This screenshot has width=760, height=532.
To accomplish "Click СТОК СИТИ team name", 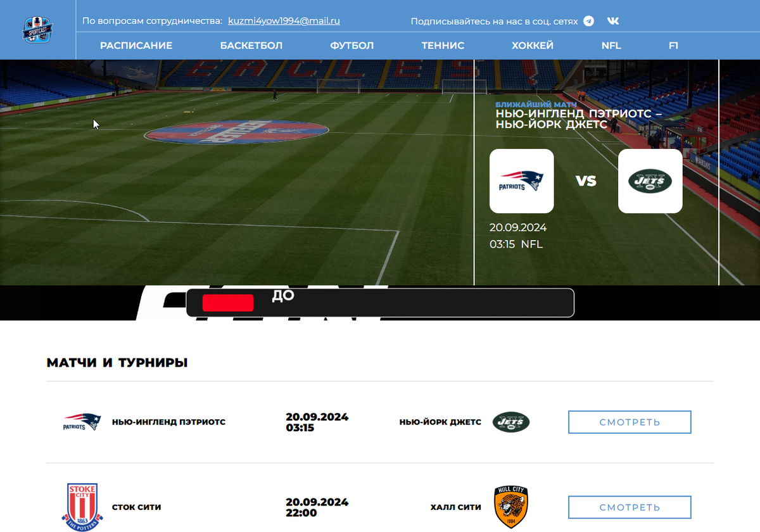I will (x=137, y=507).
